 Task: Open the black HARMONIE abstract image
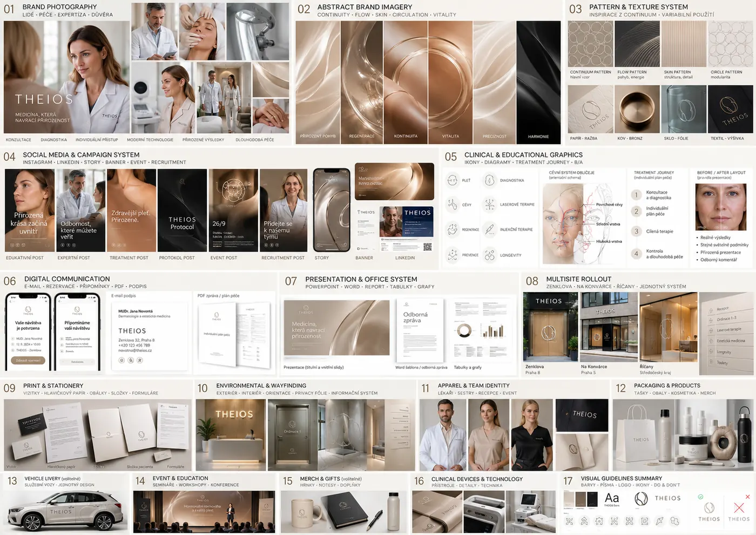point(538,82)
